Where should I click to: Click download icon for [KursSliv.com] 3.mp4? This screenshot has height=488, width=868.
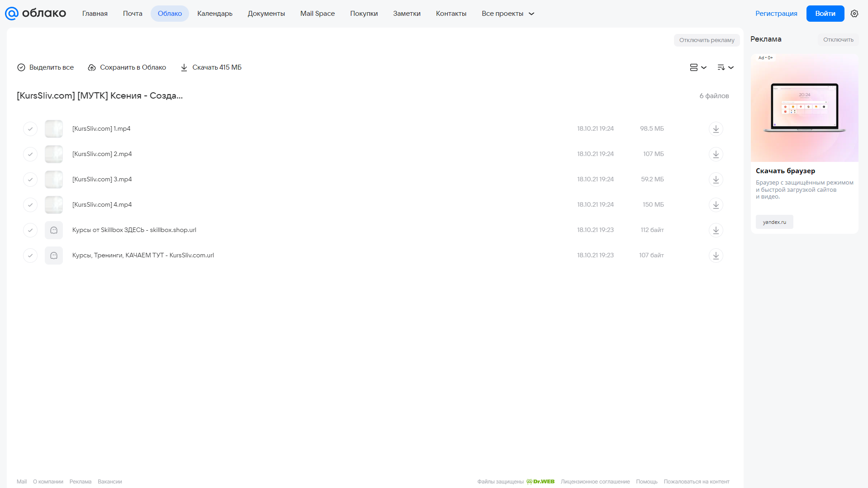pyautogui.click(x=716, y=180)
